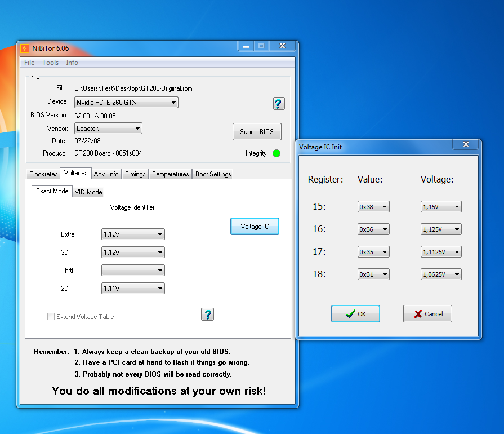The image size is (504, 434).
Task: Click the Value: column header
Action: 370,180
